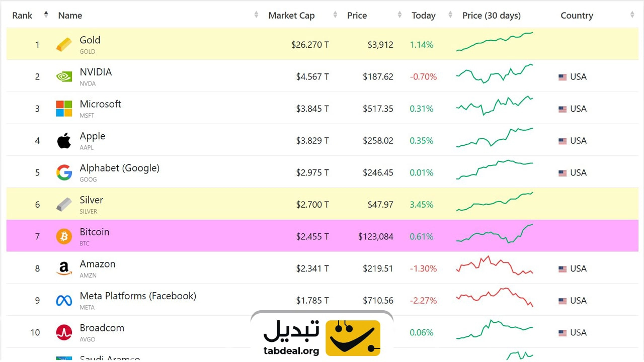
Task: Click the Google logo icon
Action: (x=64, y=173)
